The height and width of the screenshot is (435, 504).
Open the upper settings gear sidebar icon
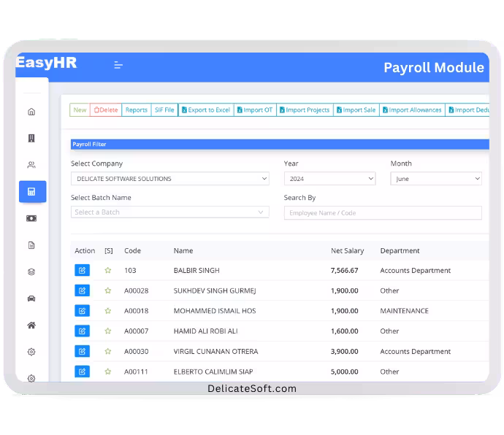point(31,352)
